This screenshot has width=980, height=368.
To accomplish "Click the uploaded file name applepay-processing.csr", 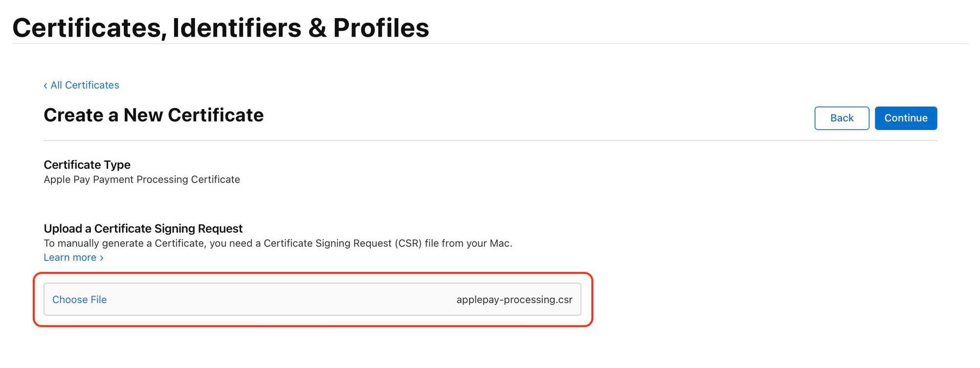I will point(513,300).
